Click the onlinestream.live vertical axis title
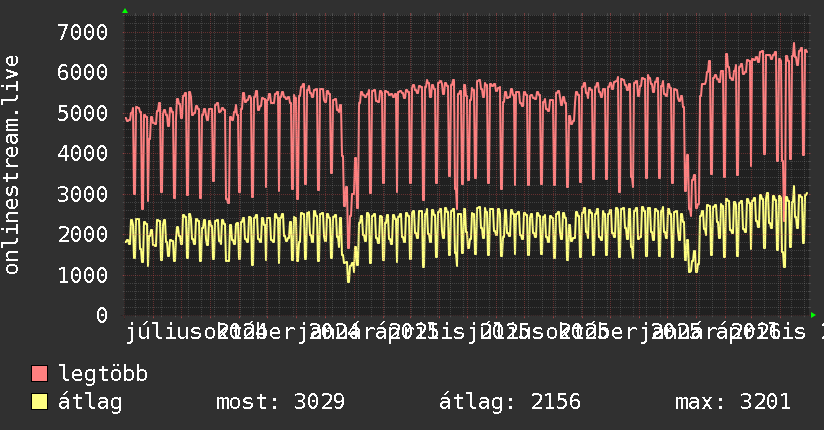This screenshot has width=824, height=430. click(x=11, y=165)
